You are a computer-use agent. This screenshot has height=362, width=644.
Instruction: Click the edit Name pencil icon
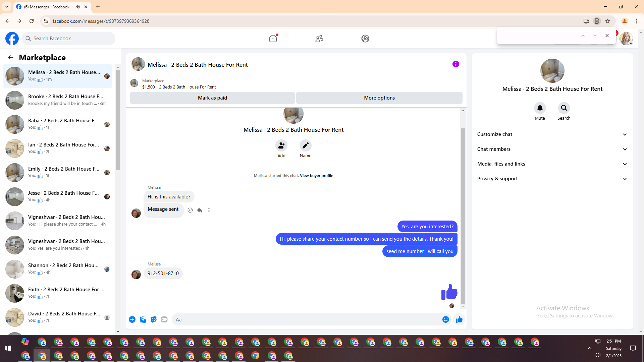[x=305, y=145]
